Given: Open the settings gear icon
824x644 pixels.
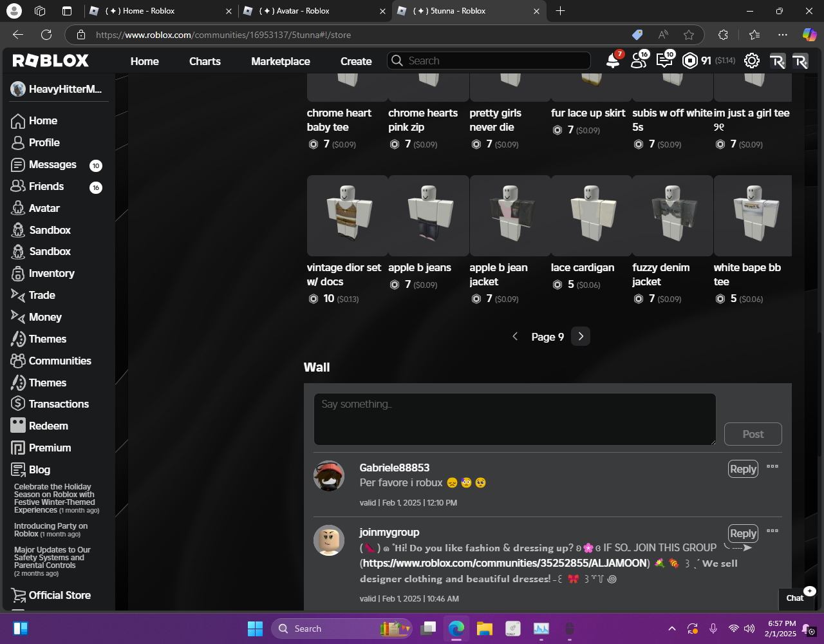Looking at the screenshot, I should (x=751, y=61).
